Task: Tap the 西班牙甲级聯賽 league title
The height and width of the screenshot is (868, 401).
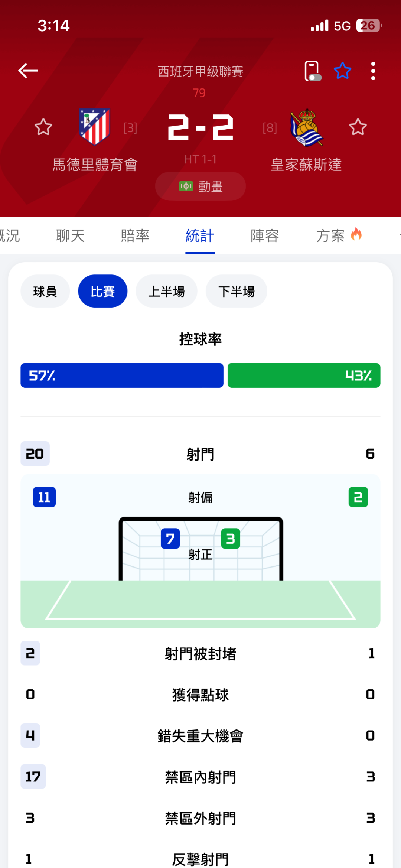Action: point(200,71)
